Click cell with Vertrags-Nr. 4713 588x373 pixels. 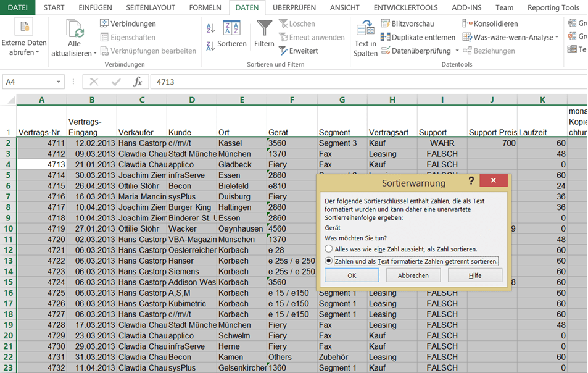click(41, 164)
